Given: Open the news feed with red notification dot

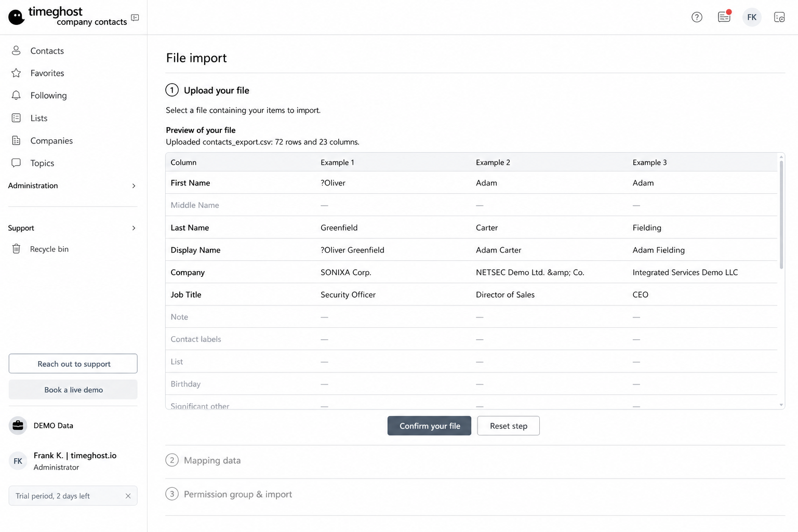Looking at the screenshot, I should coord(724,17).
